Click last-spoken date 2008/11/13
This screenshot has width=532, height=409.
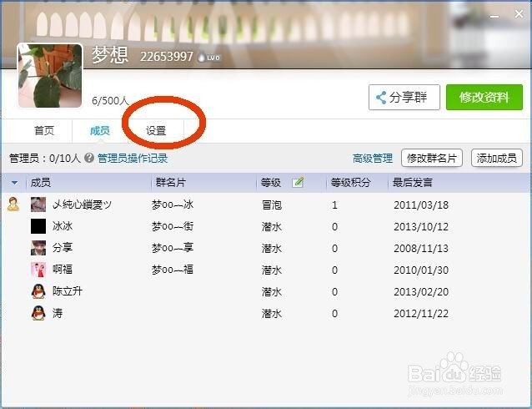pos(421,249)
